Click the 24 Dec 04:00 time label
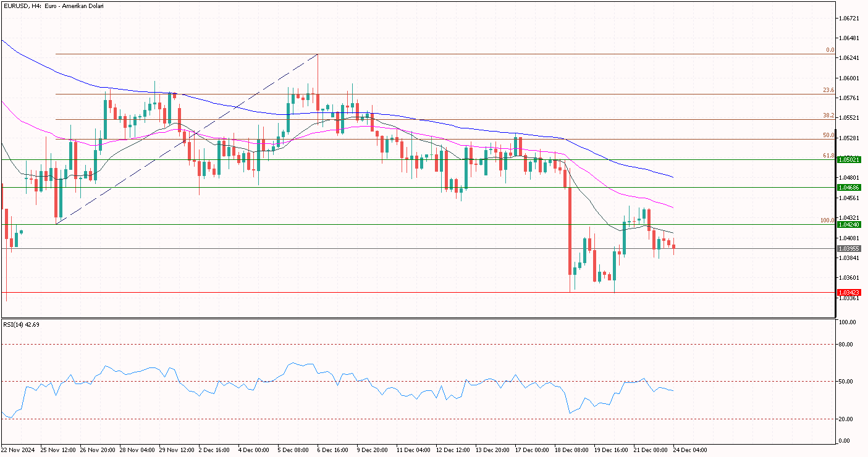This screenshot has height=457, width=868. tap(691, 450)
